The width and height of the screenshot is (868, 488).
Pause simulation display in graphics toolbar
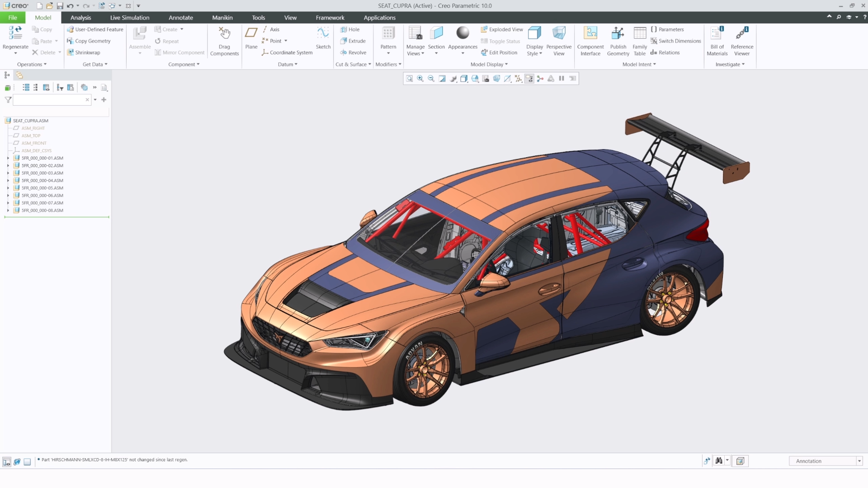[561, 79]
